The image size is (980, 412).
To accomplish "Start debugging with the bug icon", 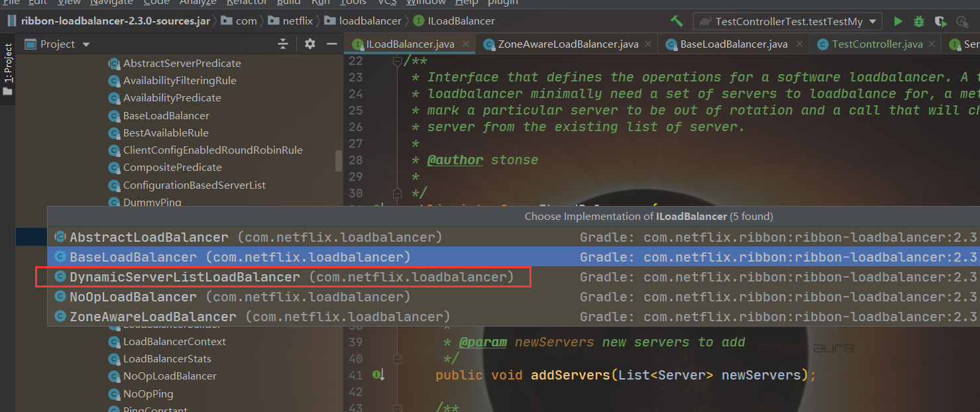I will tap(918, 21).
